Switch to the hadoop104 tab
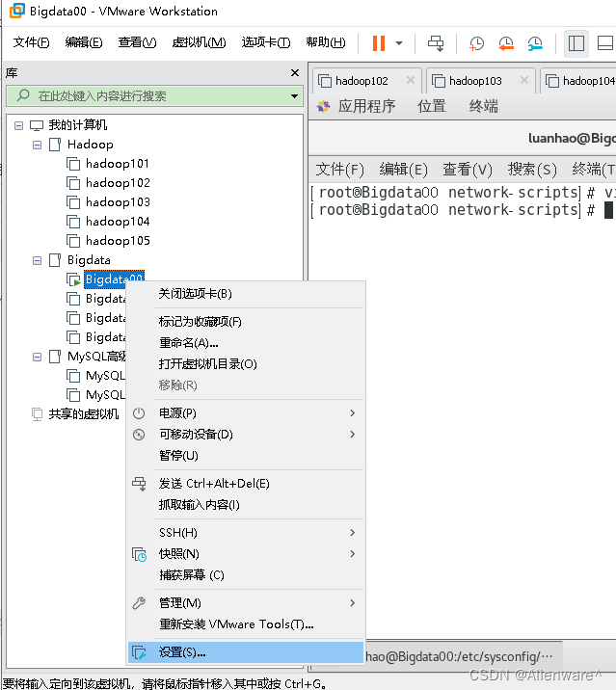616x690 pixels. [579, 81]
